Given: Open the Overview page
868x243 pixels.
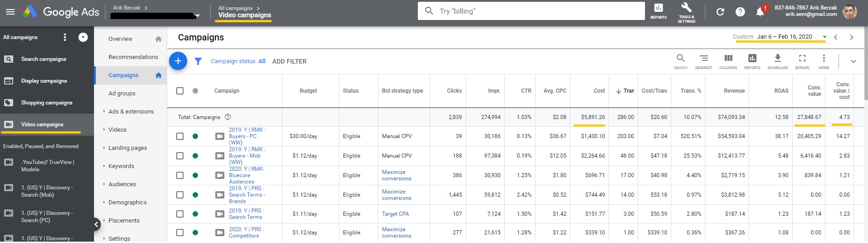Looking at the screenshot, I should [120, 39].
